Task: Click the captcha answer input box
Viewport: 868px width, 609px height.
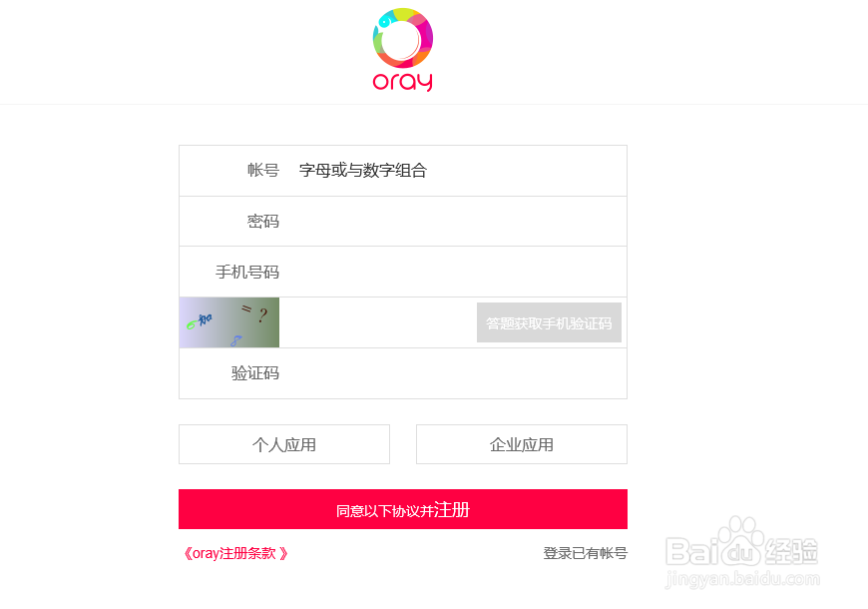Action: [379, 321]
